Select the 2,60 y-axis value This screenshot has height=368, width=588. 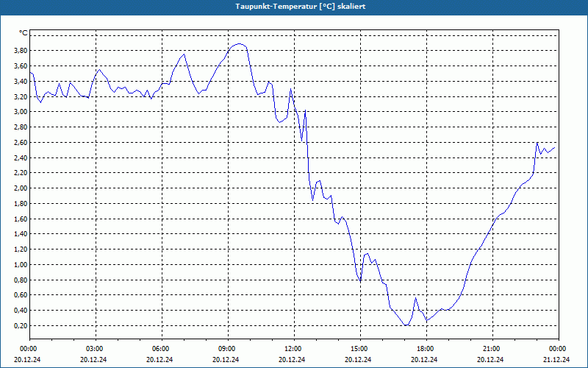[x=21, y=143]
